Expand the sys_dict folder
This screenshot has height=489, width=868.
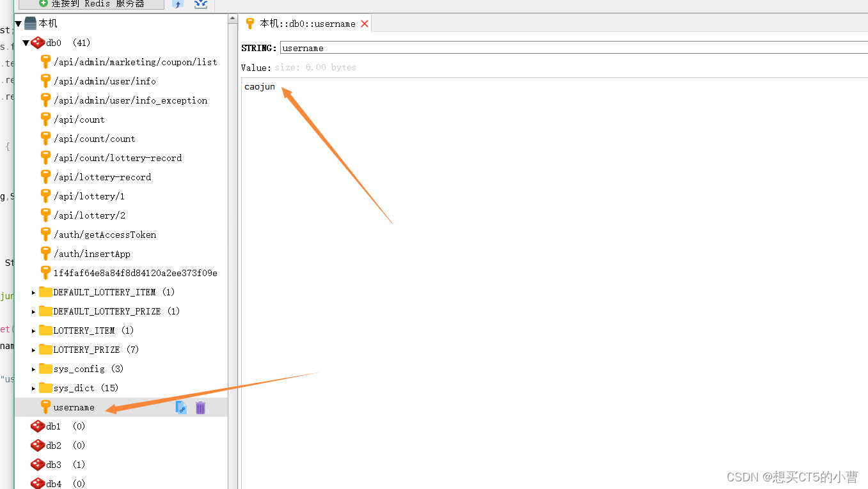pyautogui.click(x=34, y=389)
